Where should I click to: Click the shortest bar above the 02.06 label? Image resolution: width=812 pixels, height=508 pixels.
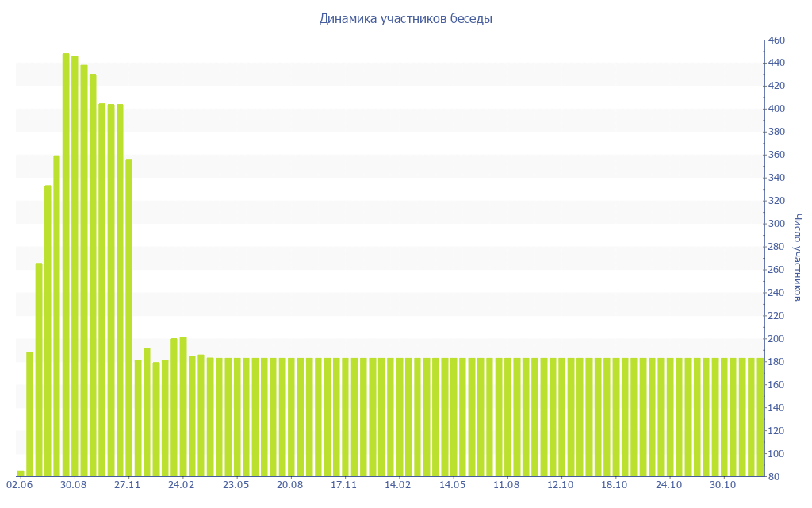tap(21, 473)
